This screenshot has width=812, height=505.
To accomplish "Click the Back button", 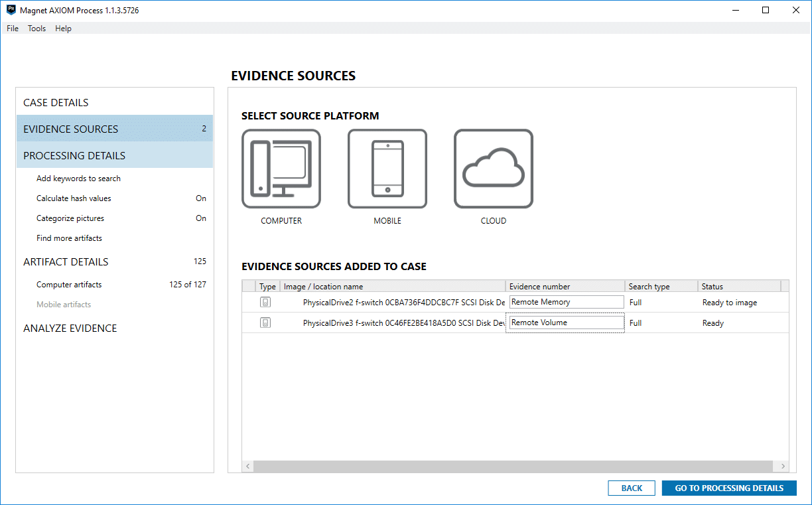I will click(632, 488).
